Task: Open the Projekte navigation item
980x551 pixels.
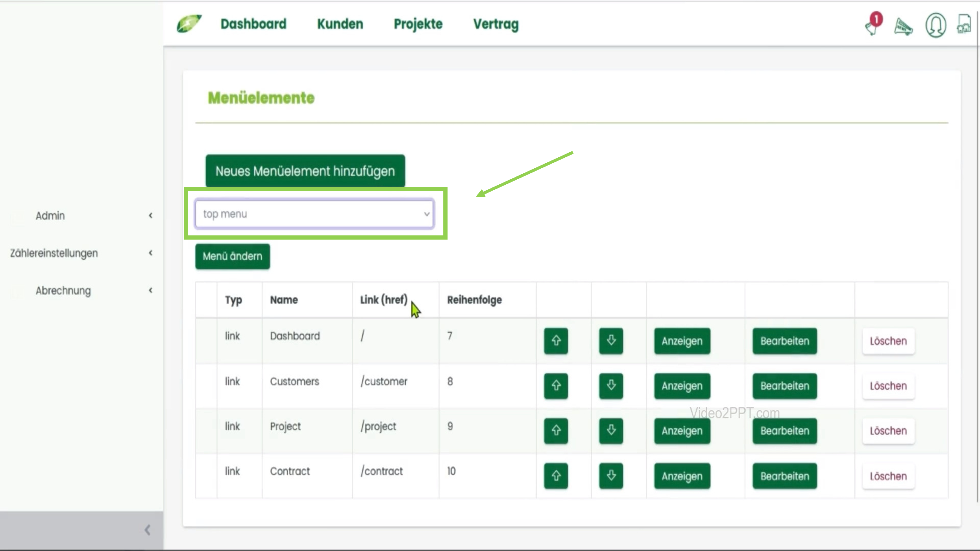Action: pos(418,24)
